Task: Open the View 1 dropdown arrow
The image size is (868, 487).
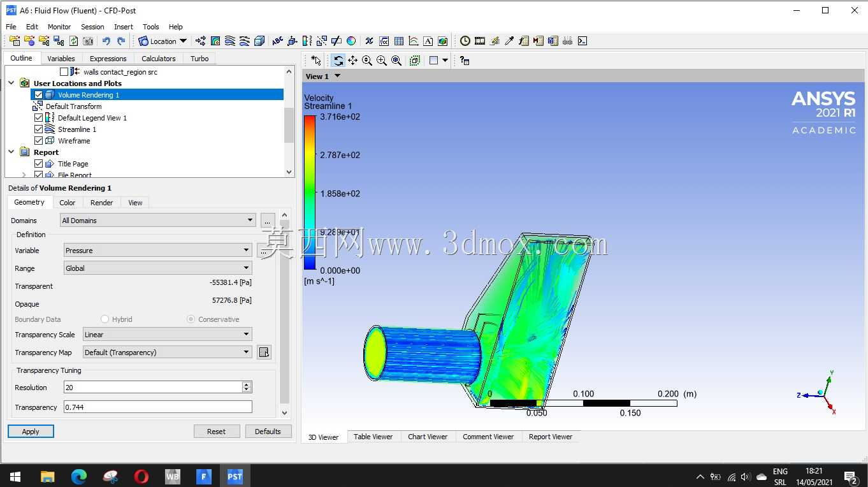Action: point(338,76)
